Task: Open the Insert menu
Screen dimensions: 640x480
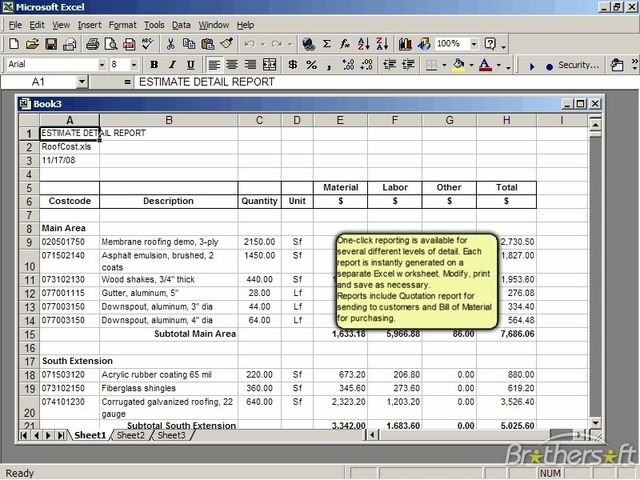Action: tap(89, 25)
